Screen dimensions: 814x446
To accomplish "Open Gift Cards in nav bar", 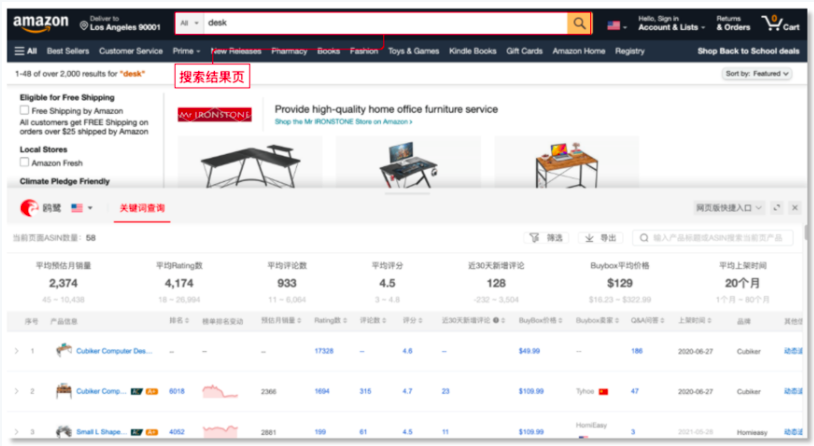I will (x=524, y=51).
